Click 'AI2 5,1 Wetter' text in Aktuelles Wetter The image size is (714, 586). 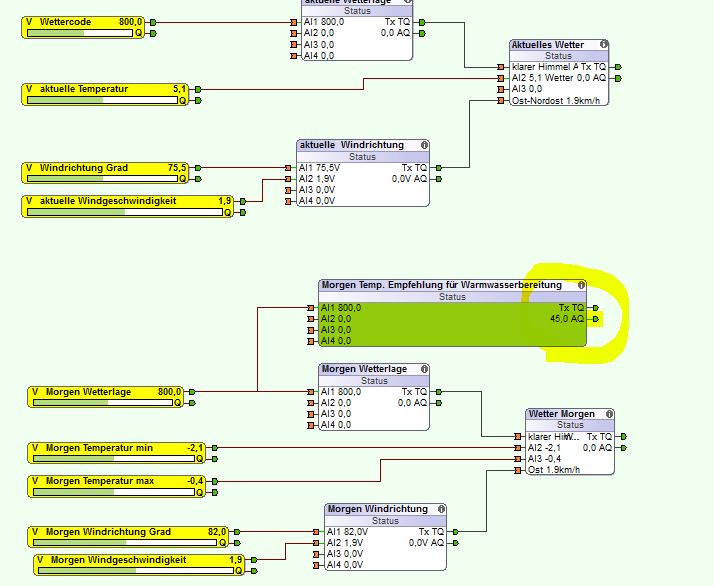(542, 78)
